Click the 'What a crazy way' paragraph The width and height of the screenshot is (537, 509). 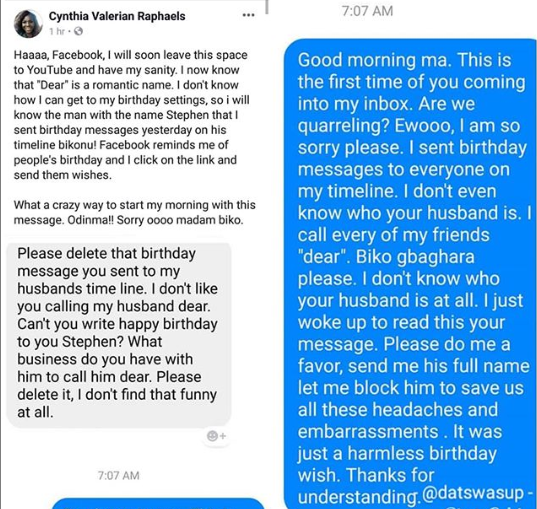tap(134, 212)
